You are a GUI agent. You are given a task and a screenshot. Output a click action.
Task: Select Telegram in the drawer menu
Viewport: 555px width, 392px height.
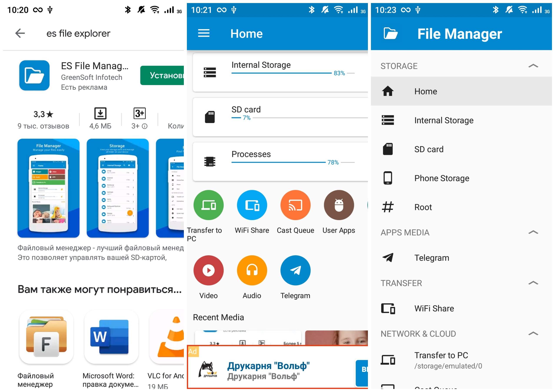[461, 258]
